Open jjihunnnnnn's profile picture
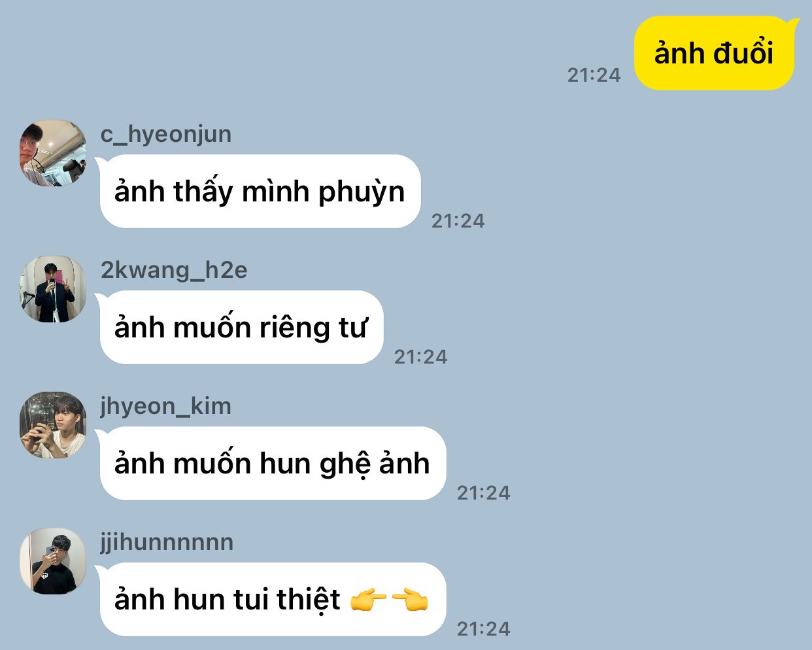 click(53, 561)
